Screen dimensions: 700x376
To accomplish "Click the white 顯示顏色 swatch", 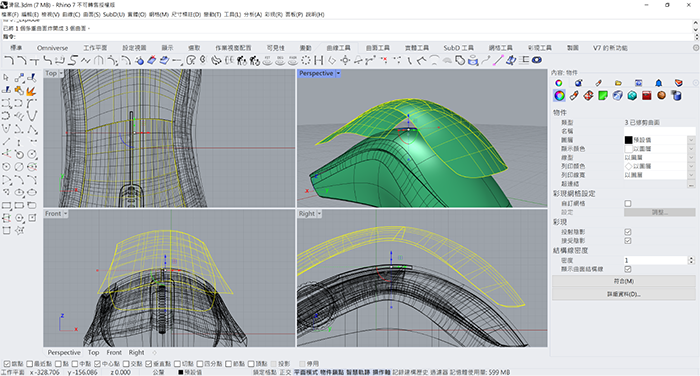I will click(629, 149).
